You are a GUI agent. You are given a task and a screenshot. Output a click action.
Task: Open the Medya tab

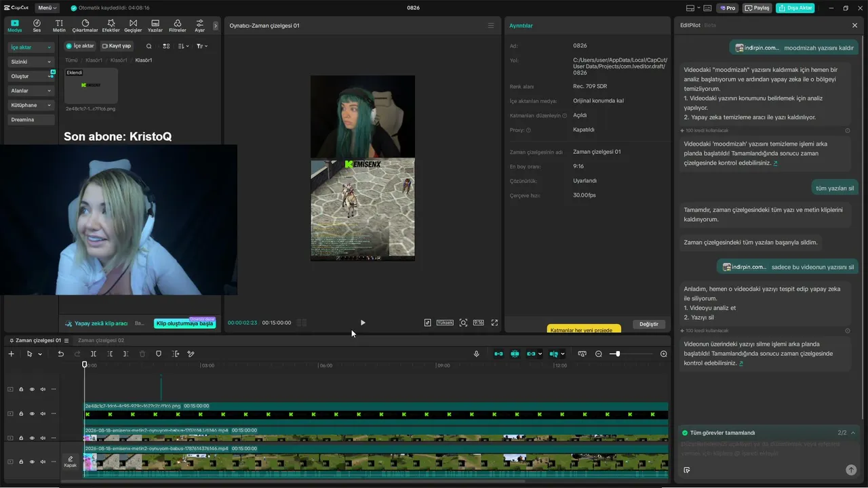(14, 26)
